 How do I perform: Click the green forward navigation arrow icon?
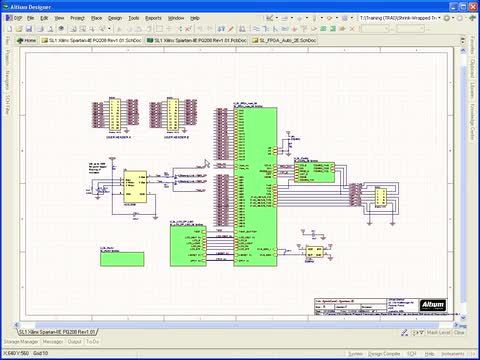coord(472,18)
